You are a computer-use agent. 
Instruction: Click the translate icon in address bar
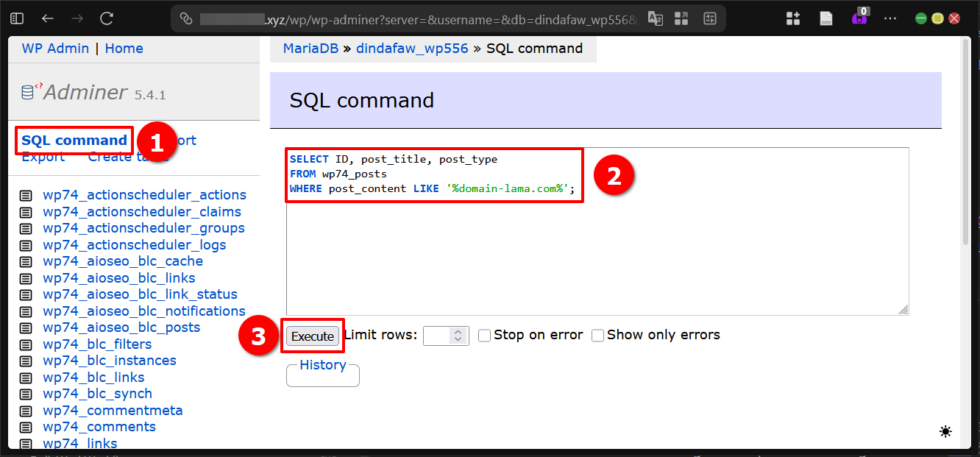point(655,18)
